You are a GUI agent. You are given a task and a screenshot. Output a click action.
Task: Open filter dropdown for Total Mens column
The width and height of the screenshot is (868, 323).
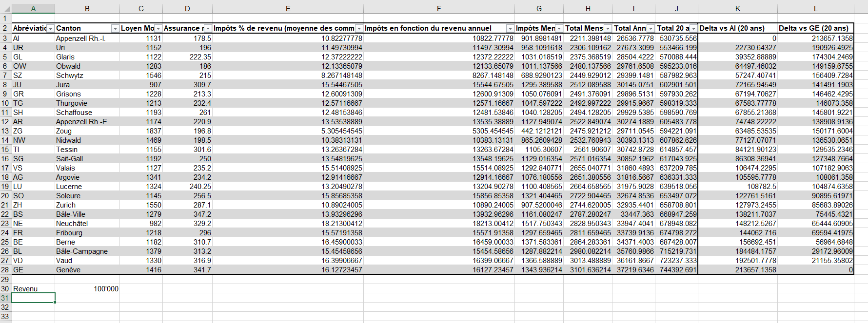[x=608, y=29]
